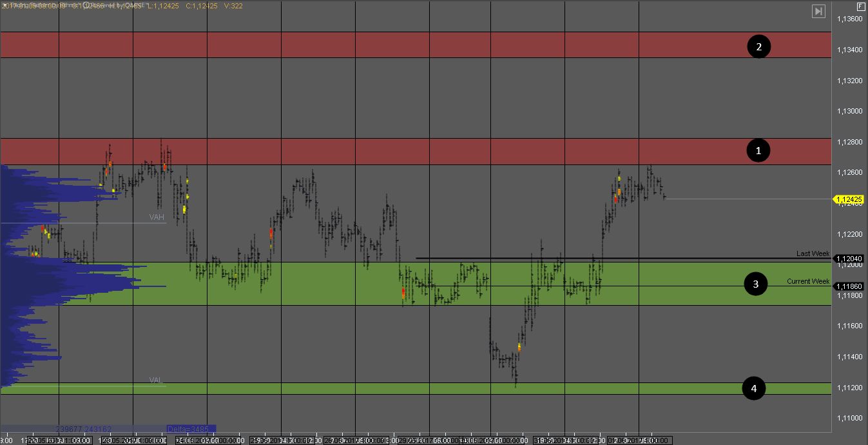Click the black circle marker numbered 4
The height and width of the screenshot is (445, 868).
[754, 388]
